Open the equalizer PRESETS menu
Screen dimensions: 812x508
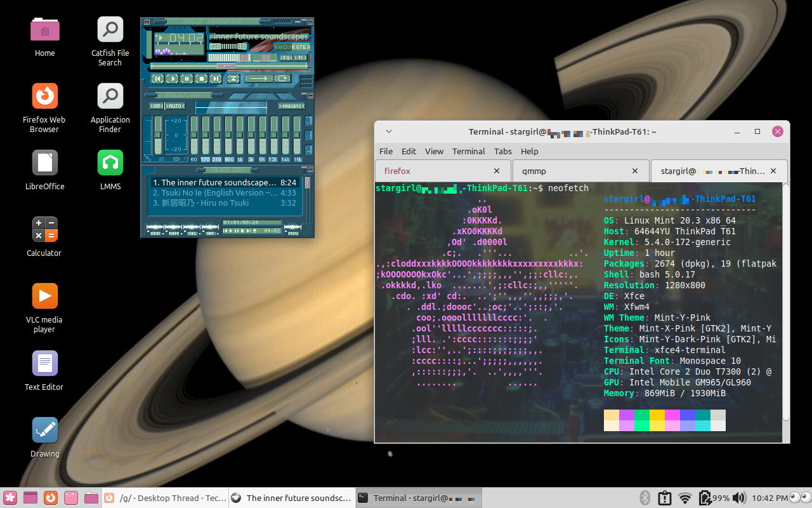click(292, 106)
